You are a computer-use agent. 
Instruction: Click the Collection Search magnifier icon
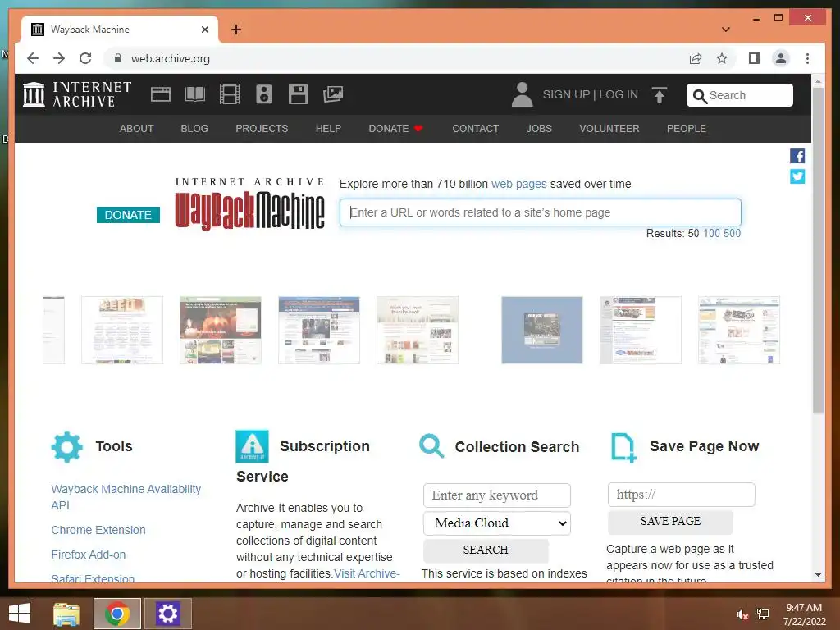coord(431,446)
